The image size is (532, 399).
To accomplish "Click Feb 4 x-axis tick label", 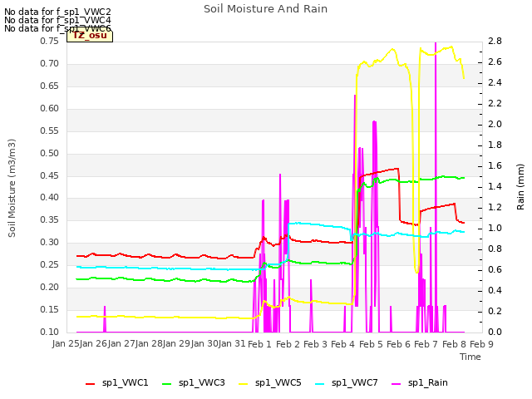I will (342, 344).
